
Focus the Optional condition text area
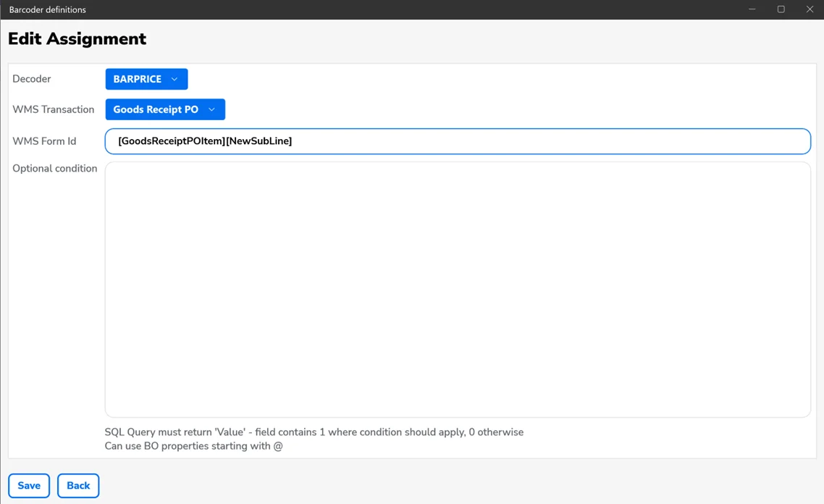click(457, 289)
